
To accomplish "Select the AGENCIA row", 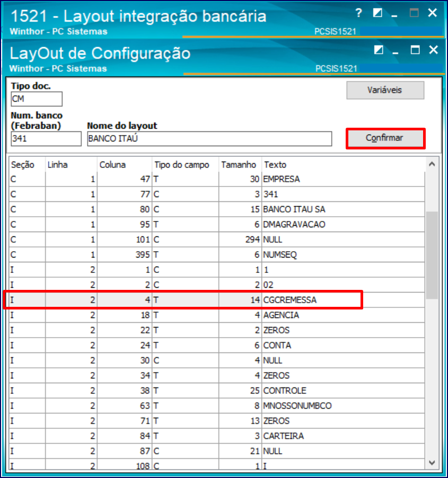I will (217, 315).
